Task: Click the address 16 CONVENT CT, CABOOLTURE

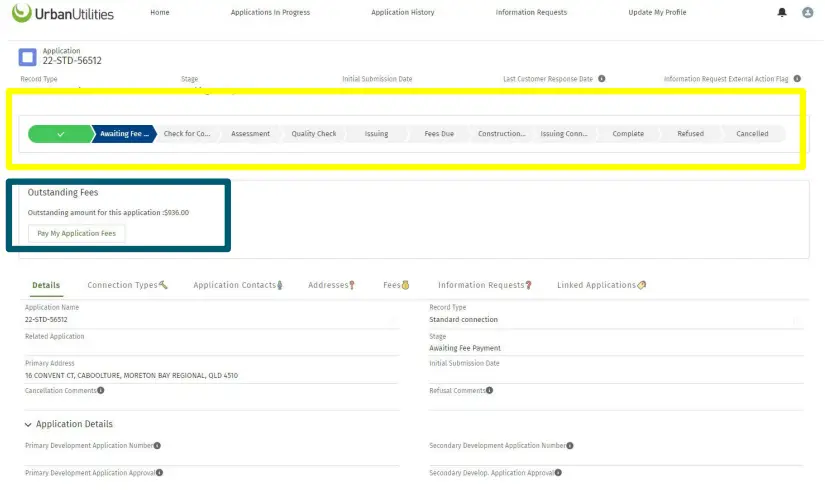Action: click(131, 375)
